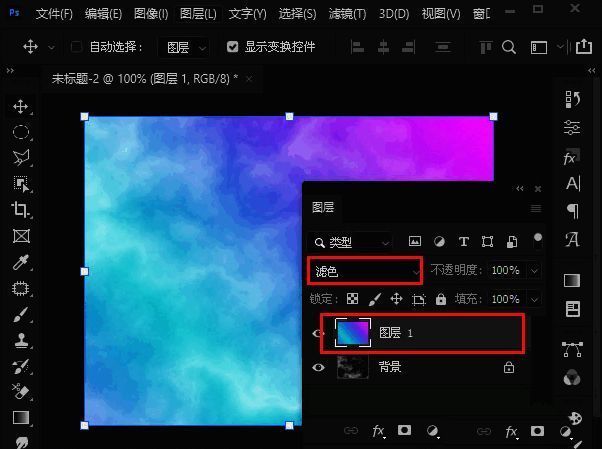Open the Paths panel icon
602x449 pixels.
(x=572, y=349)
